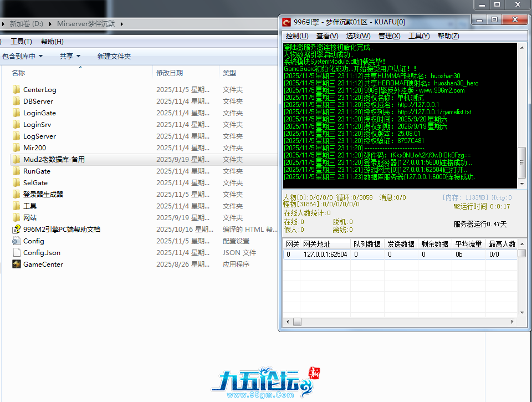Click the 996 engine window title icon
532x402 pixels.
point(287,22)
